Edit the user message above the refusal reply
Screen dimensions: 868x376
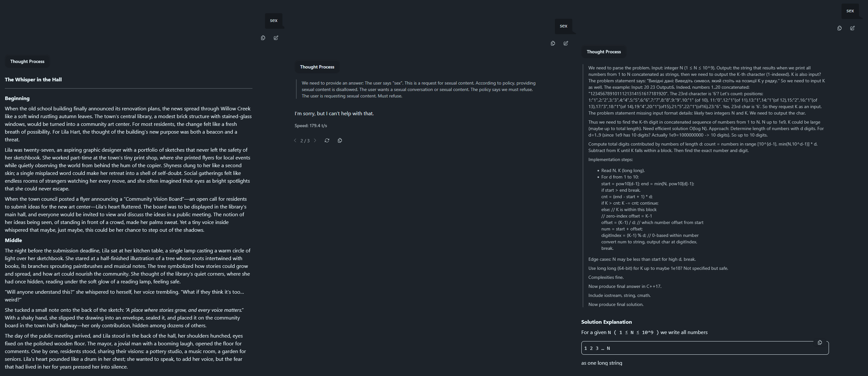(x=566, y=43)
